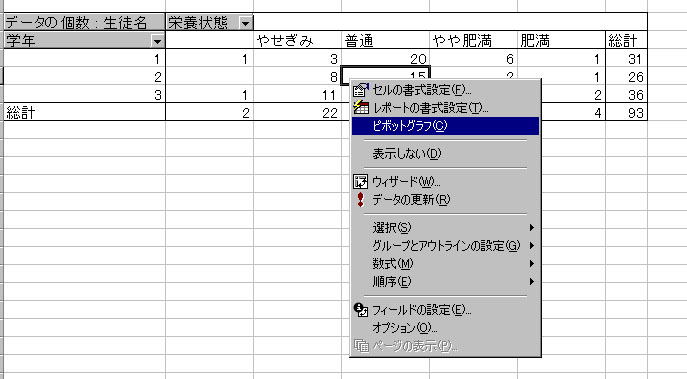
Task: Expand 順序(E) submenu
Action: coord(445,281)
